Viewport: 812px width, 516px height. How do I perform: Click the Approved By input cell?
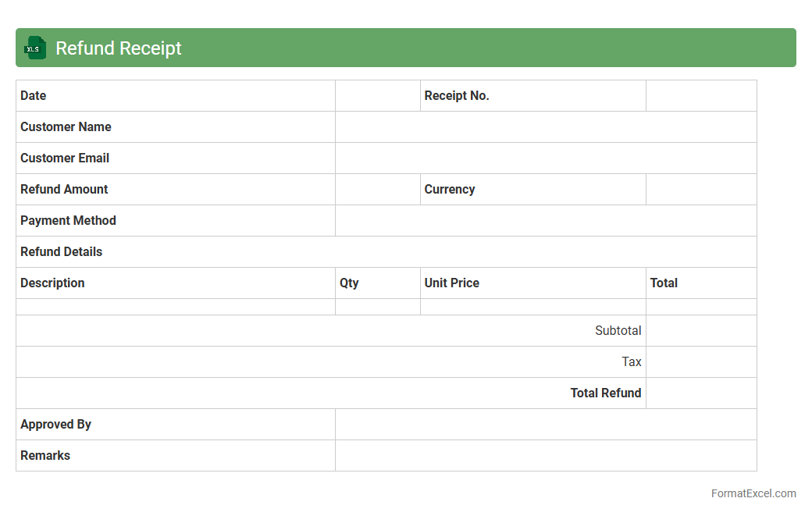pyautogui.click(x=546, y=425)
